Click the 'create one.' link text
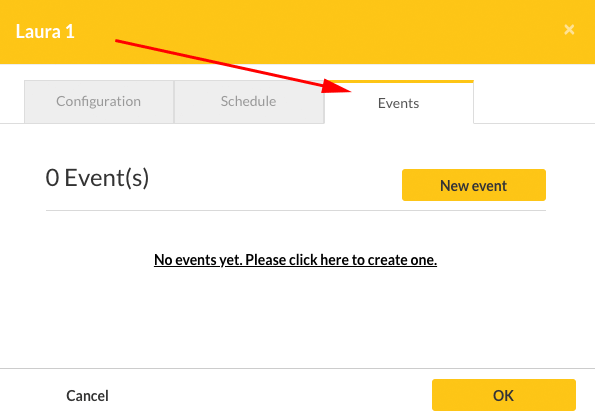 402,260
